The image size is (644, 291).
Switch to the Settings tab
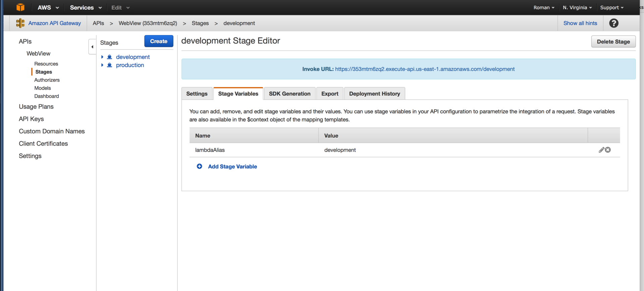pos(197,94)
